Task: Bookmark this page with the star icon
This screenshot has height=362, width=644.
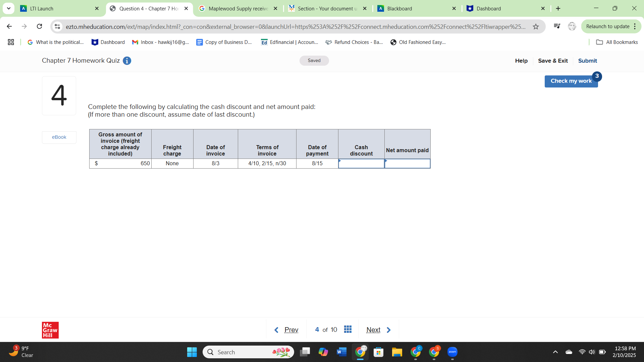Action: [536, 26]
